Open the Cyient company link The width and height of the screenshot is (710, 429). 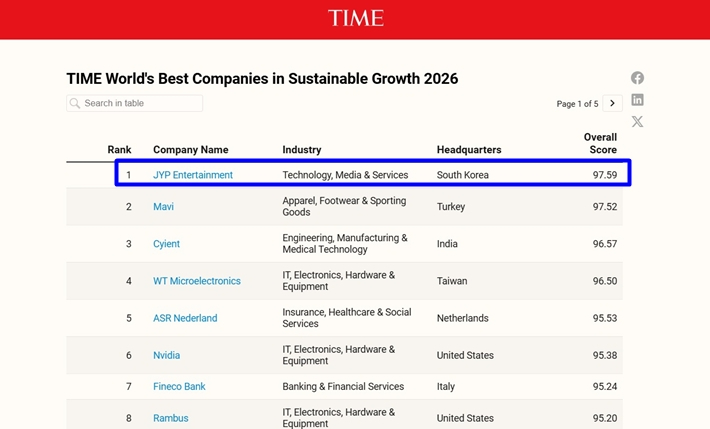click(x=166, y=244)
